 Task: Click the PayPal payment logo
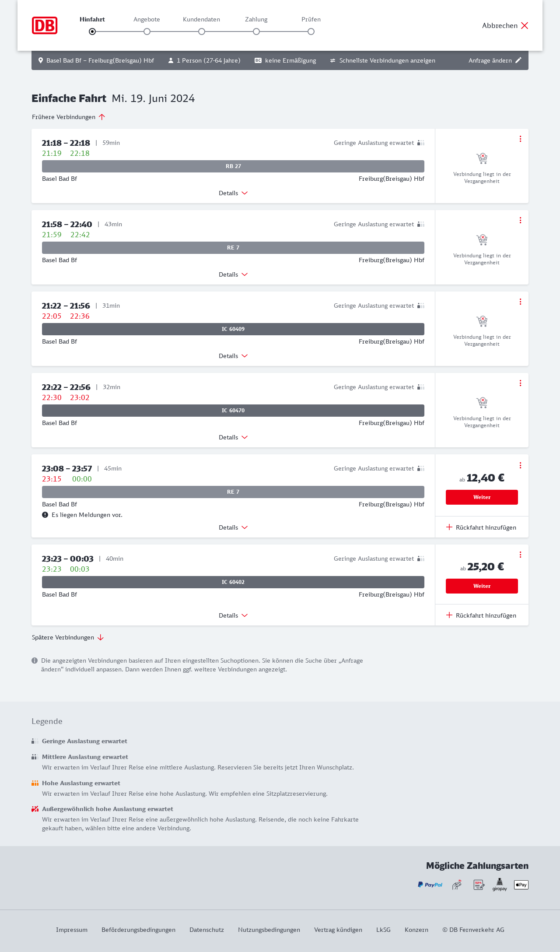coord(430,885)
